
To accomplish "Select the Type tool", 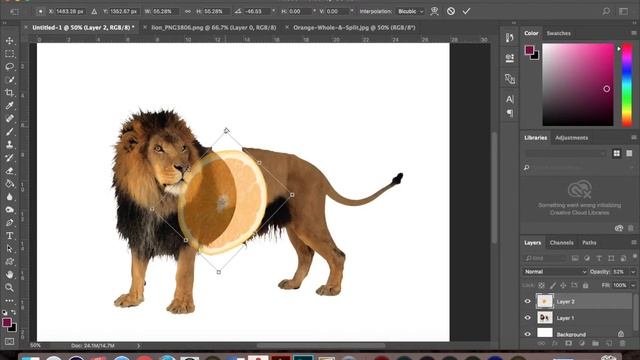I will tap(9, 236).
